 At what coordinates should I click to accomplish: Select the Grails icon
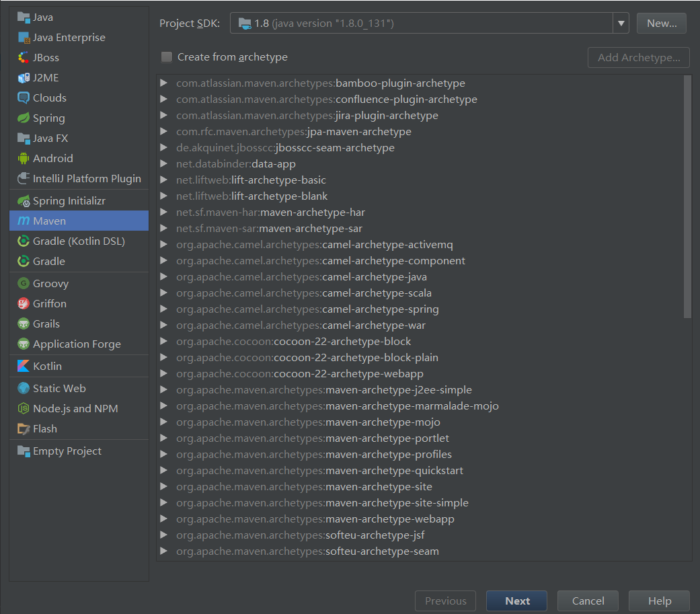[x=24, y=323]
